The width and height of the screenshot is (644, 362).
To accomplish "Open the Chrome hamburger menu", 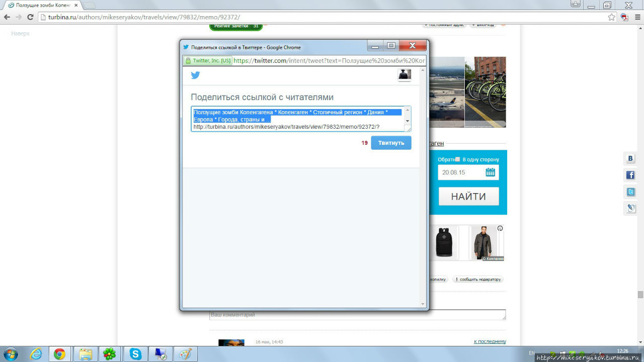I will tap(636, 17).
